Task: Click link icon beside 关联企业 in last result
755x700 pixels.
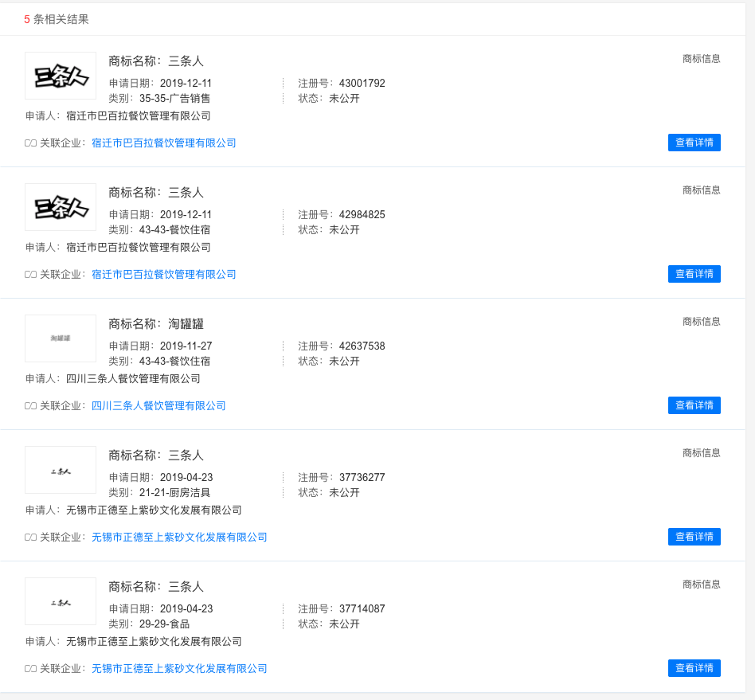Action: (x=31, y=669)
